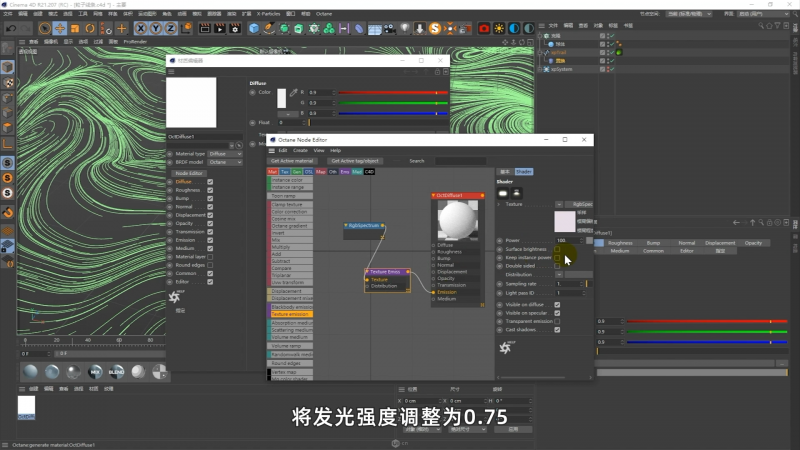Click the Camera object icon
Screen dimensions: 800x450
[x=390, y=29]
